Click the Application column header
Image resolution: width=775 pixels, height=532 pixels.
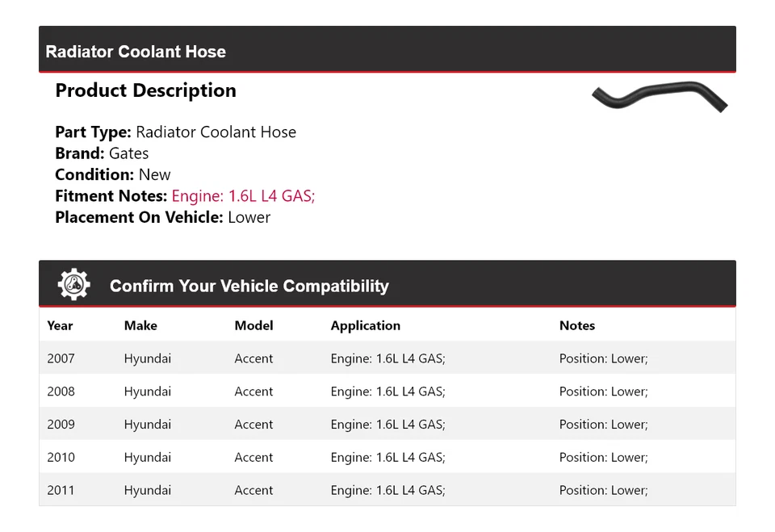[365, 325]
